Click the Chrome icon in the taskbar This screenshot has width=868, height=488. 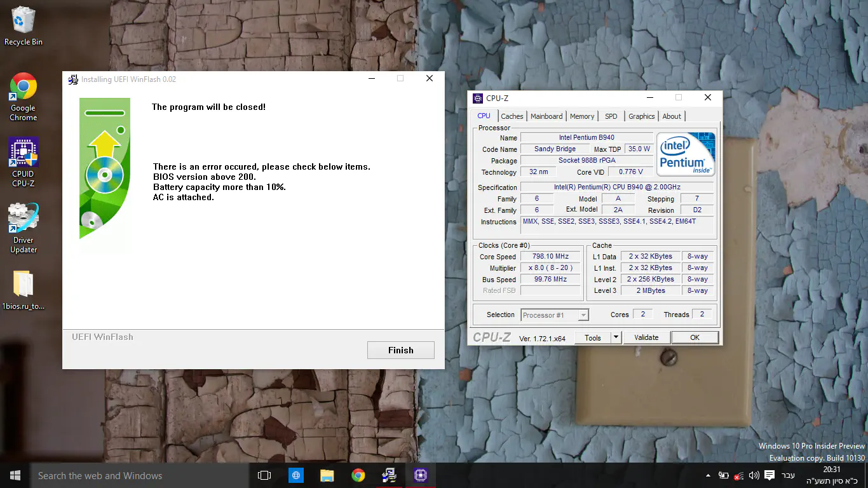[x=358, y=475]
